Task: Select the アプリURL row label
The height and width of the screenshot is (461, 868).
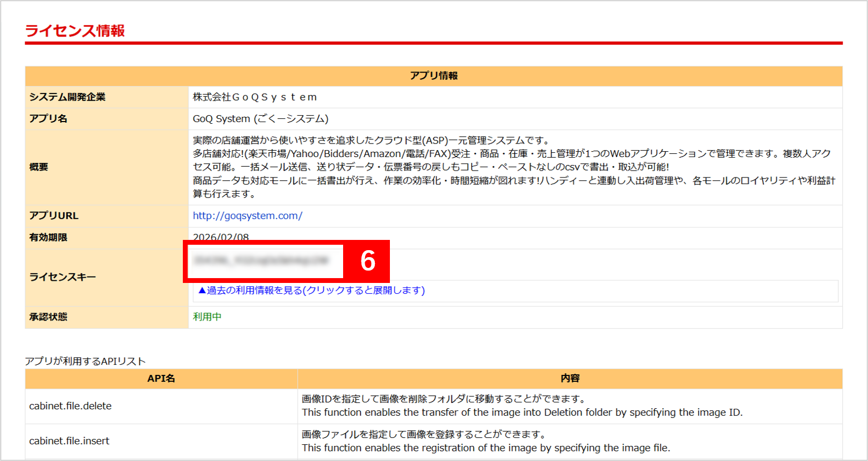Action: pyautogui.click(x=54, y=216)
